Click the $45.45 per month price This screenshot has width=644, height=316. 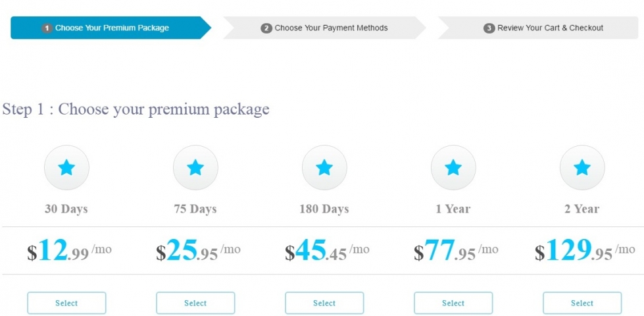(x=327, y=251)
